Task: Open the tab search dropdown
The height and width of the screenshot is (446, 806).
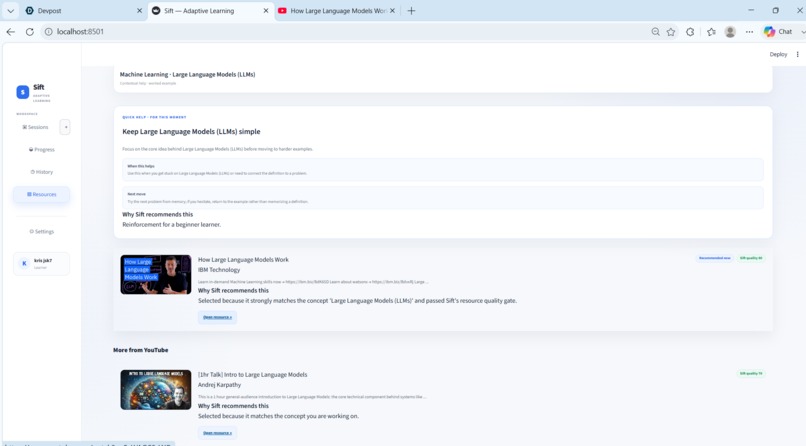Action: pos(10,11)
